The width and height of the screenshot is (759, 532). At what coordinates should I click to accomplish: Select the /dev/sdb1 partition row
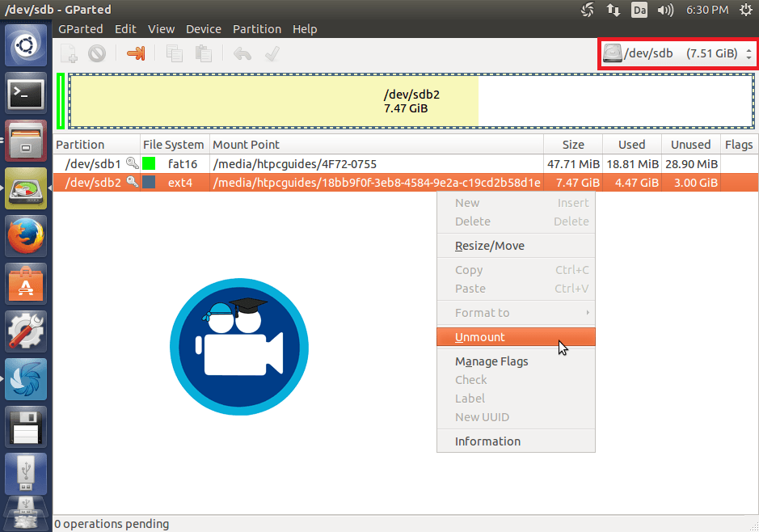pyautogui.click(x=323, y=163)
